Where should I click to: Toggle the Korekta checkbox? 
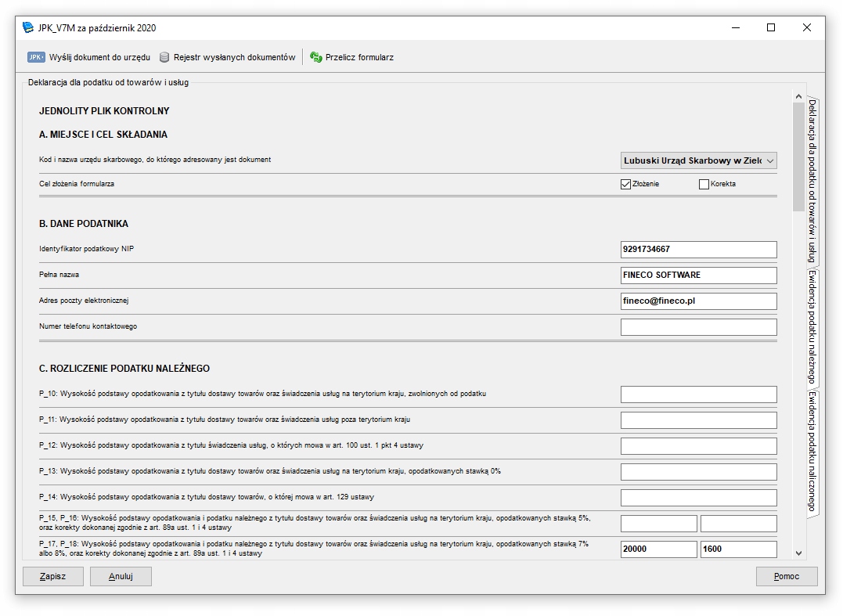(704, 184)
